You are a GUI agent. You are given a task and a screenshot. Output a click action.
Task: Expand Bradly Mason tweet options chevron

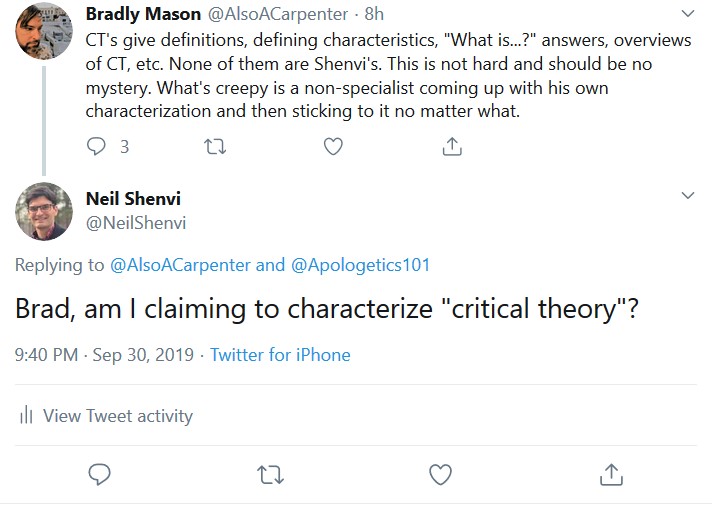(x=688, y=15)
